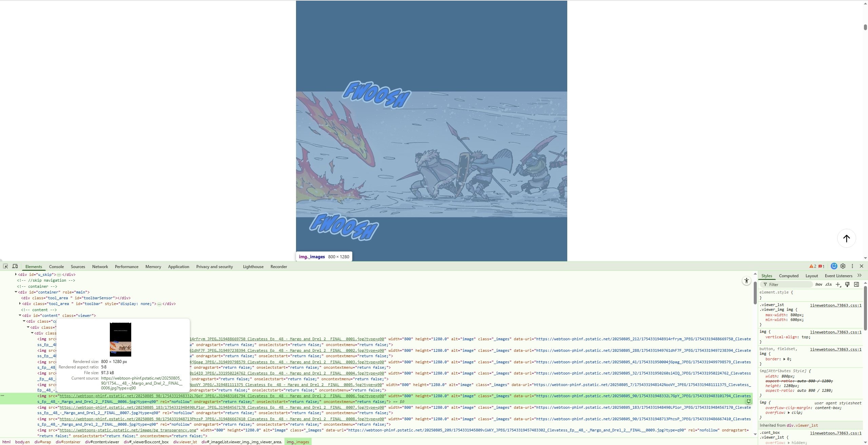Toggle the .cls element classes panel

click(828, 284)
